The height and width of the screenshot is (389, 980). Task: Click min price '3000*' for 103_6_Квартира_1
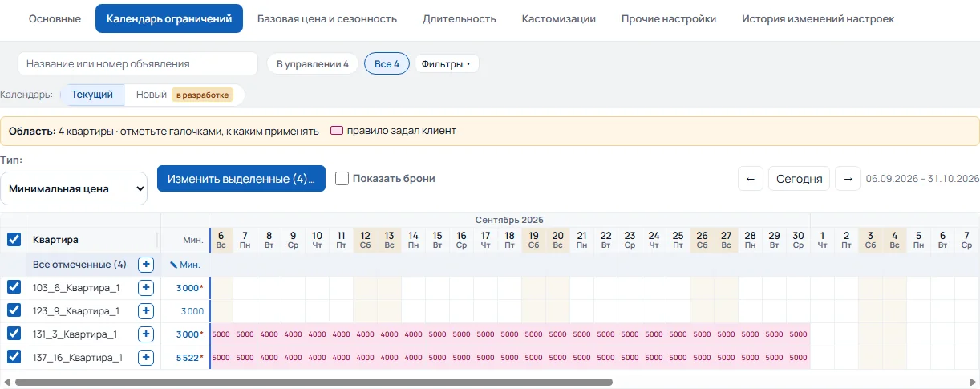click(191, 288)
